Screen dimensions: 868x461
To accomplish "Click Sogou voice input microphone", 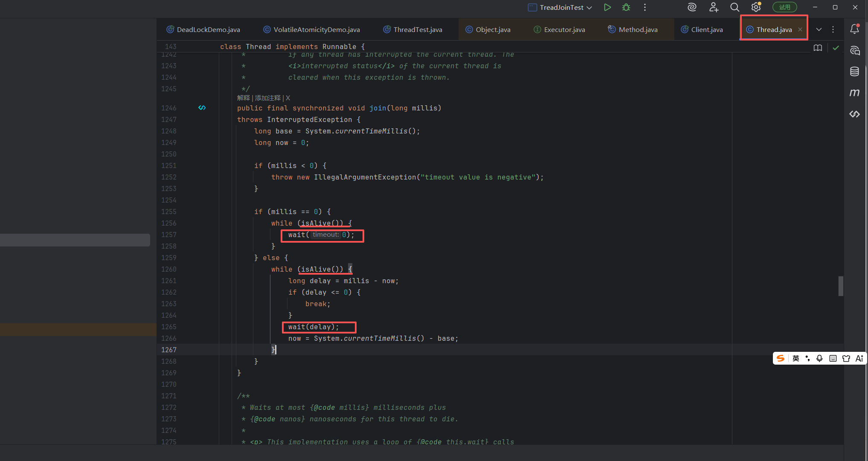I will tap(819, 358).
